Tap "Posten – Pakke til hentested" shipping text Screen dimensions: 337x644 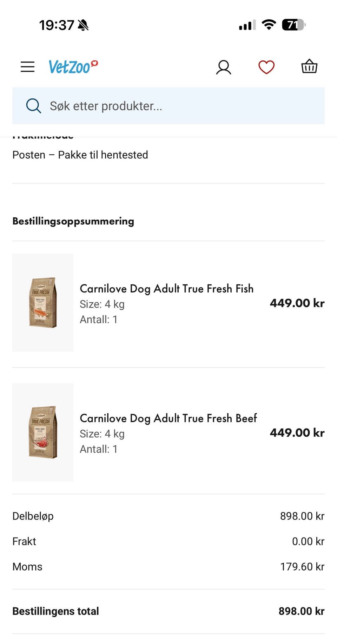pyautogui.click(x=80, y=155)
